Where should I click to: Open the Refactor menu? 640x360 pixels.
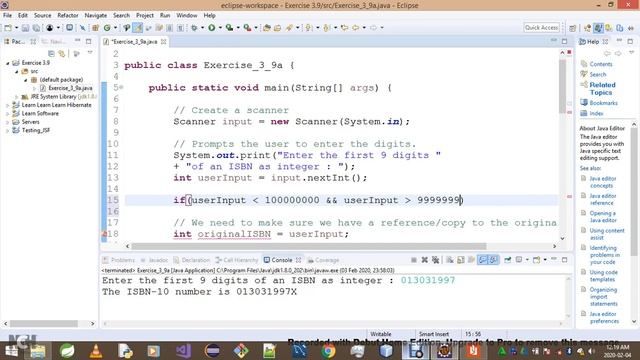[68, 15]
